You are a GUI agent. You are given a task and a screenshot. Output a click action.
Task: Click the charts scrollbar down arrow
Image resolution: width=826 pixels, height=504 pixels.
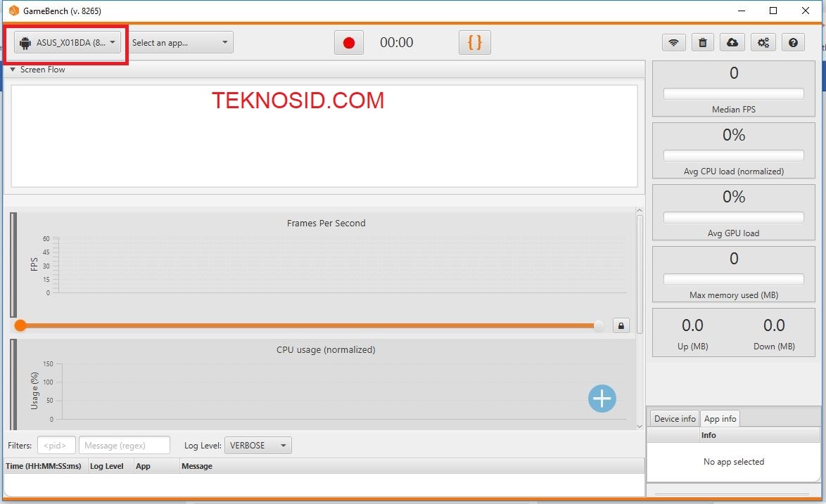tap(640, 426)
